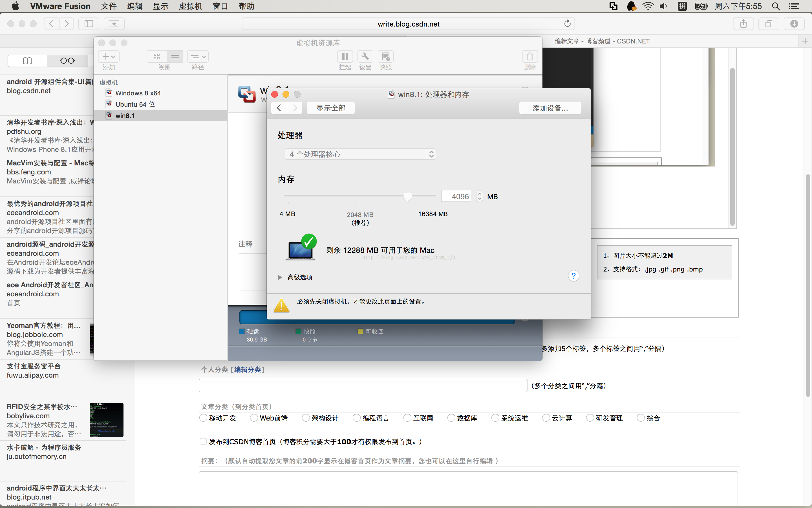Open the help question mark button
The image size is (812, 508).
click(573, 276)
